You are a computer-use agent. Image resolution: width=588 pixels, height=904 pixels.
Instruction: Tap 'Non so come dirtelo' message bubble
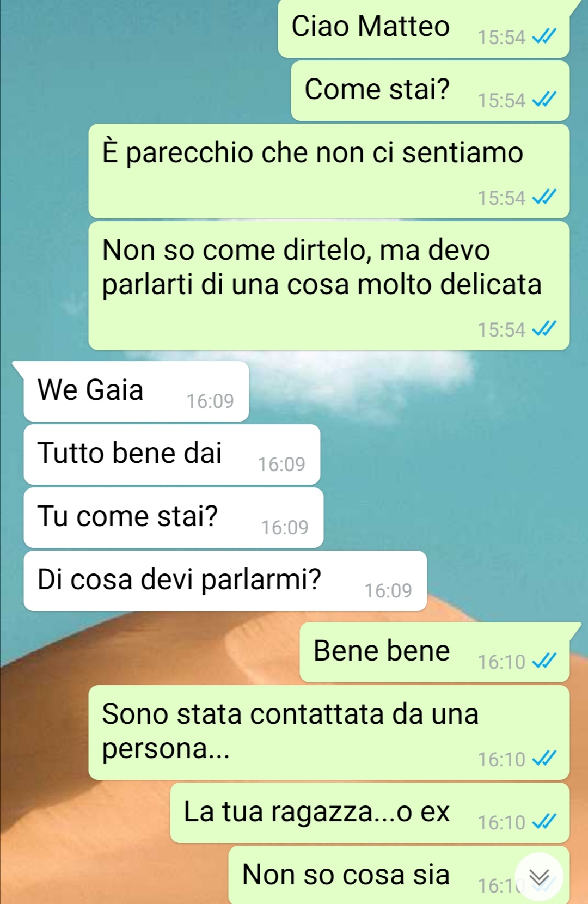tap(329, 285)
